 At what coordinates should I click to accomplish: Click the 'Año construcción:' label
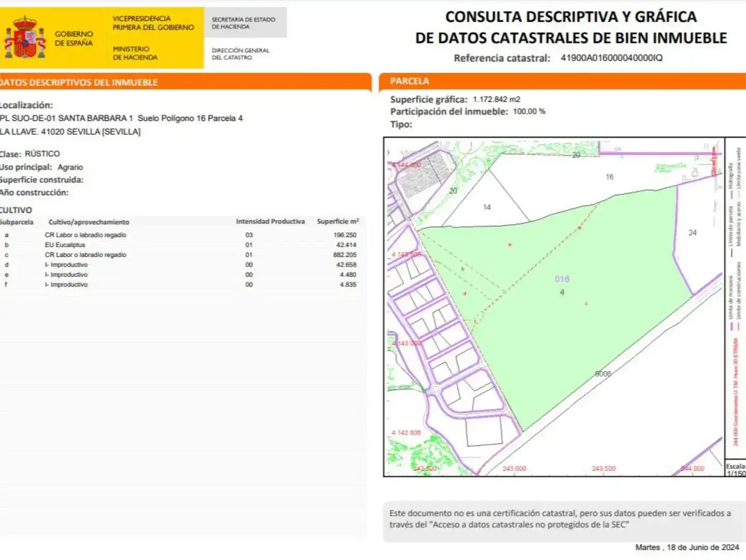[34, 192]
